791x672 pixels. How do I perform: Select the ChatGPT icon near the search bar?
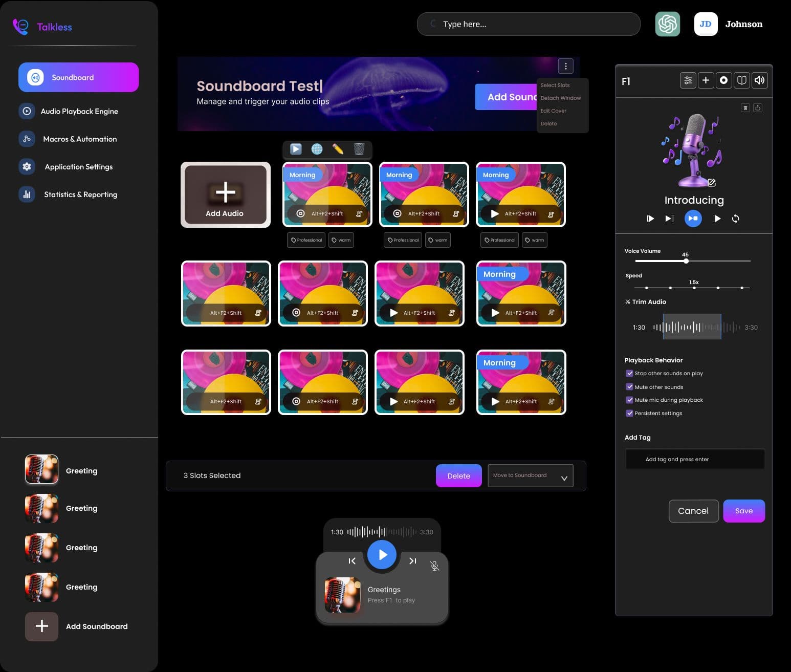667,24
